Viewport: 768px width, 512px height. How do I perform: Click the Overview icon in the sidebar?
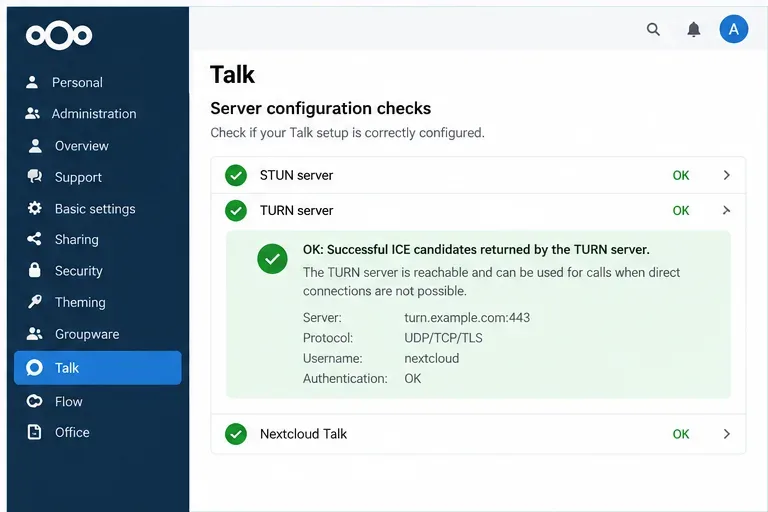click(35, 146)
